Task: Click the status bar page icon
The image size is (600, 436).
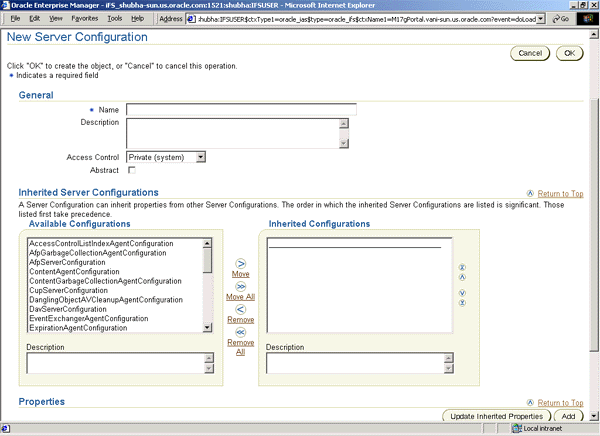Action: [x=6, y=428]
